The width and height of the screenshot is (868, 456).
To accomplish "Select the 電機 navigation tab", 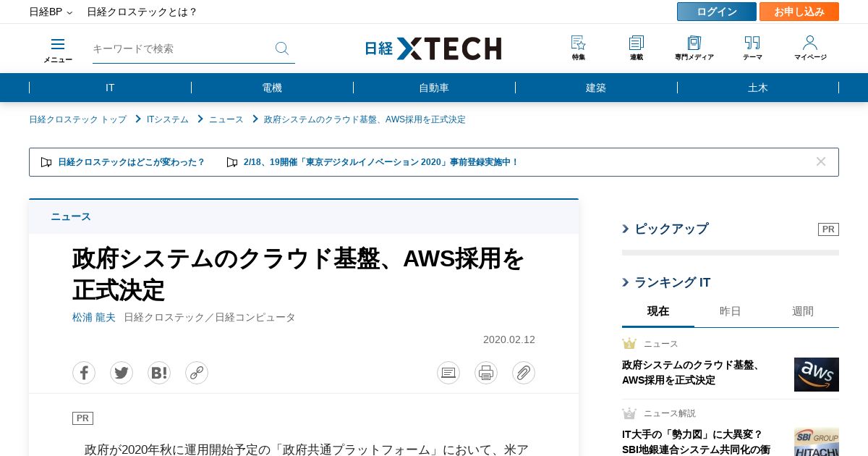I will [x=272, y=88].
